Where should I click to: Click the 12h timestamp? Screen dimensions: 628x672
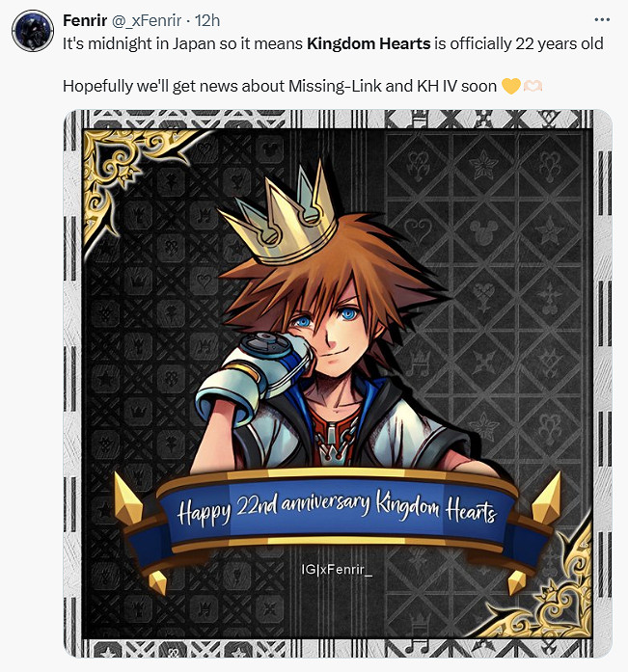(207, 20)
